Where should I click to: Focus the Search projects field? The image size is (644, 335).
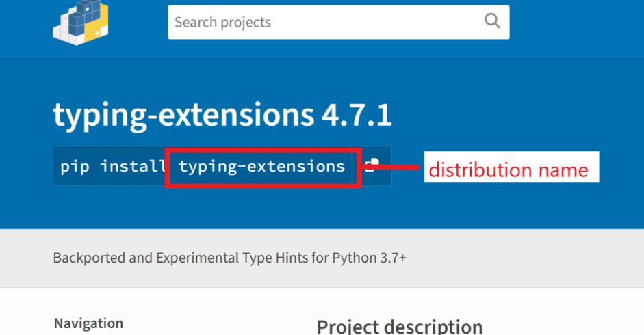339,22
